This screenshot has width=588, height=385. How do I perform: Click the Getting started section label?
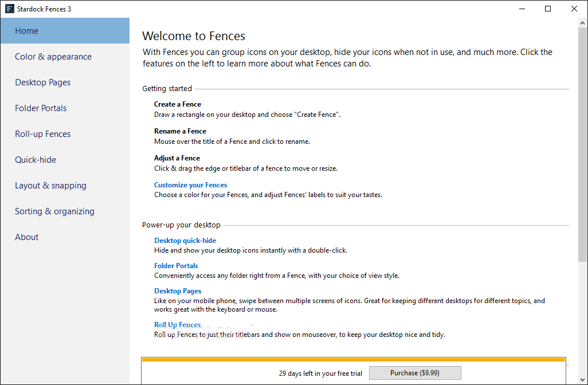167,88
